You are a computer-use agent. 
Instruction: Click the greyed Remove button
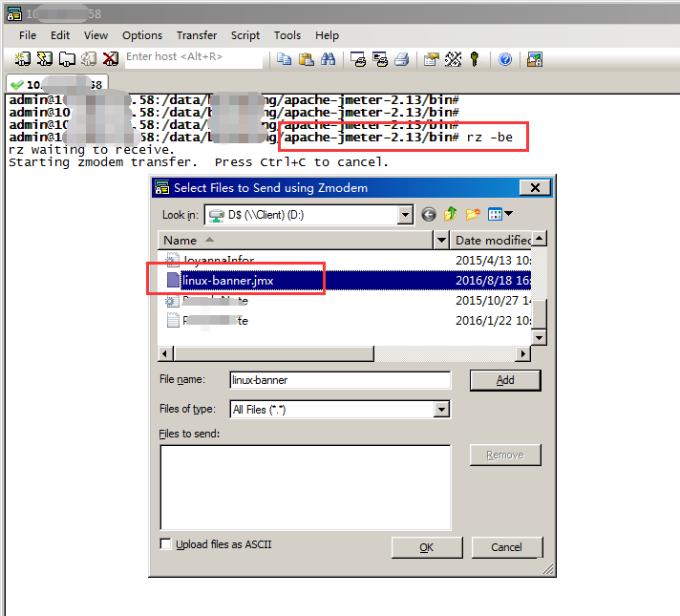[x=505, y=455]
